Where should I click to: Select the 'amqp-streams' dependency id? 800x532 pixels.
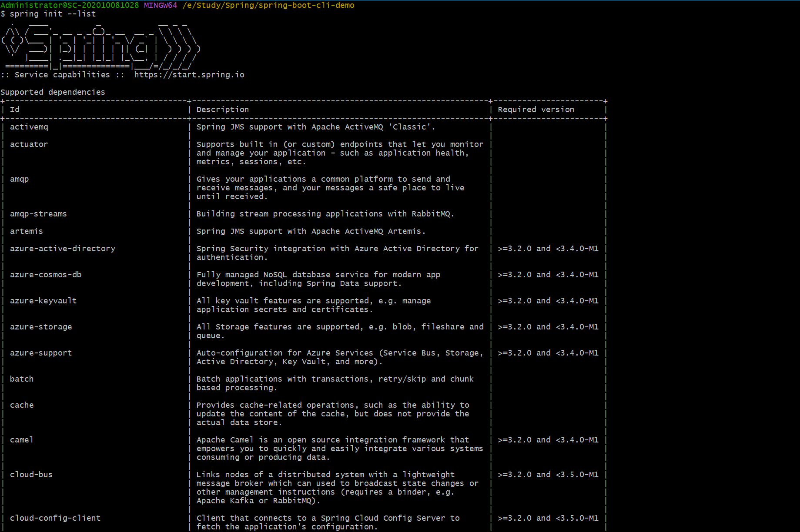pos(39,214)
